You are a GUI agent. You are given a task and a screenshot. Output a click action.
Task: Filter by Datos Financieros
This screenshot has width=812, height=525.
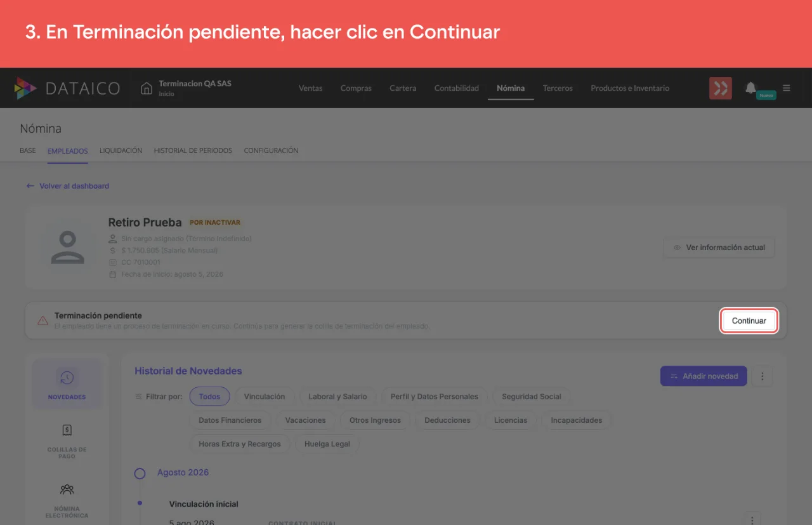230,420
